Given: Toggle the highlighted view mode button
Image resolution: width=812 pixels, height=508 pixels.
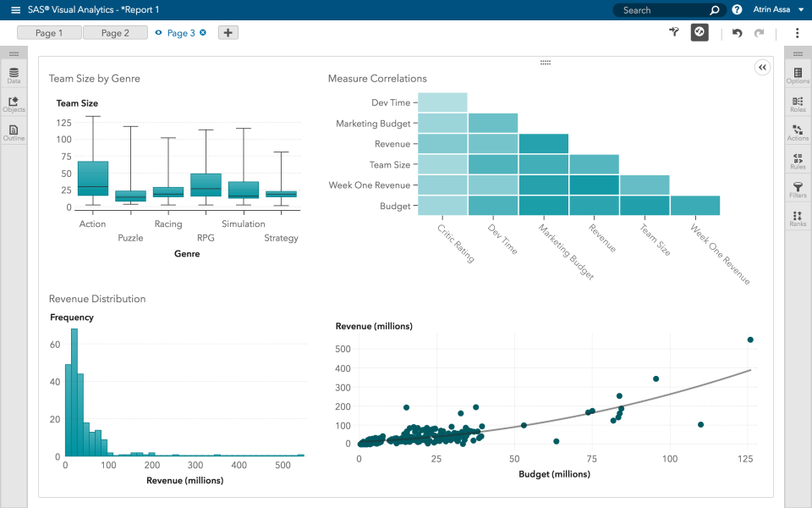Looking at the screenshot, I should (x=699, y=31).
